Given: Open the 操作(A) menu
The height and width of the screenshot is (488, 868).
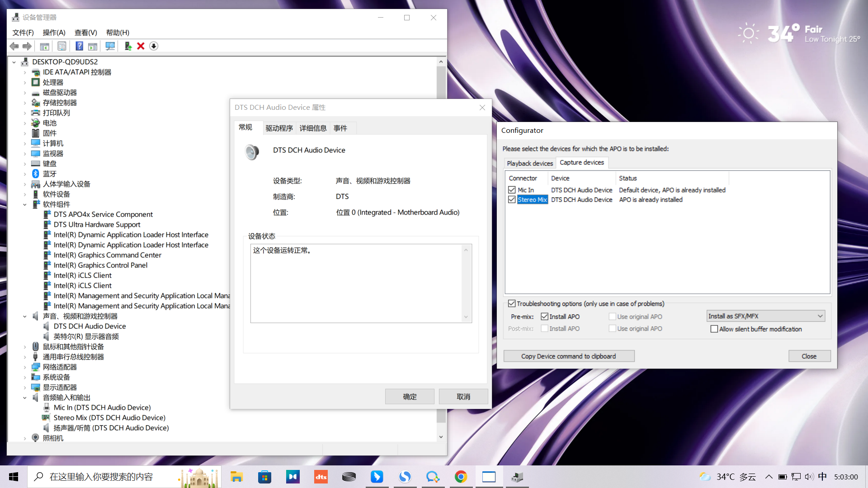Looking at the screenshot, I should coord(54,33).
